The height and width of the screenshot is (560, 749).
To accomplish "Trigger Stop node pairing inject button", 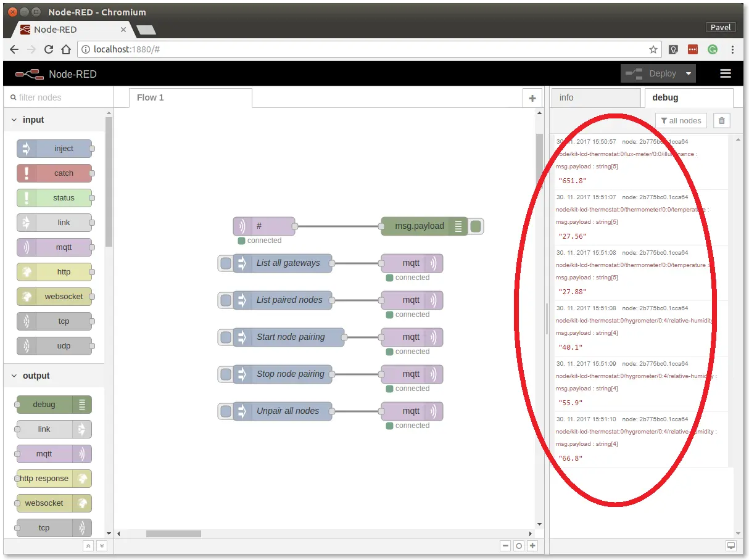I will coord(225,374).
